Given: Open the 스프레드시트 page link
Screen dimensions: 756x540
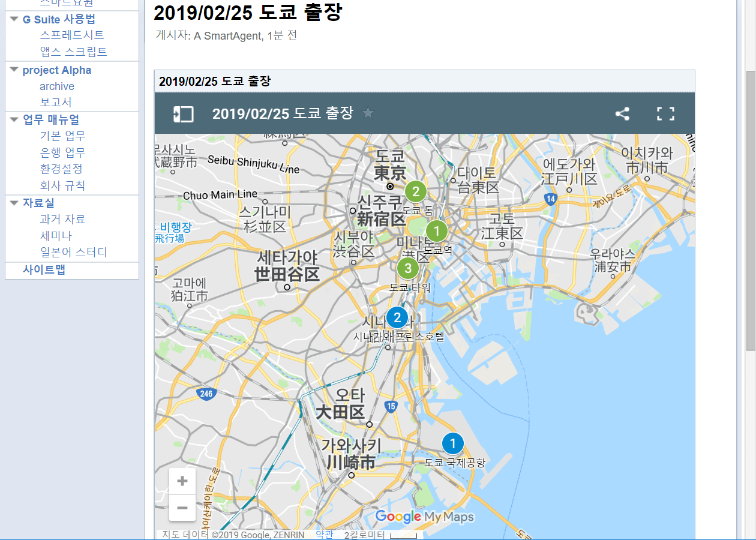Looking at the screenshot, I should (72, 35).
